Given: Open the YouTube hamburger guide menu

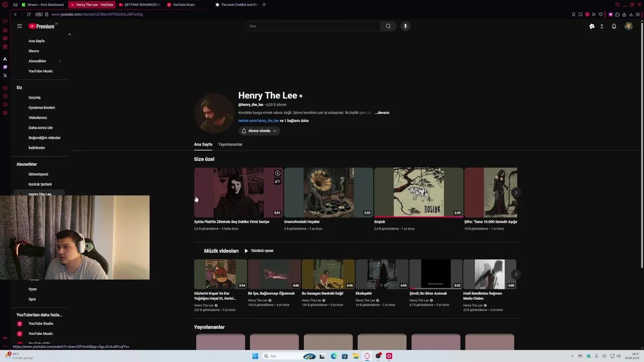Looking at the screenshot, I should [19, 26].
